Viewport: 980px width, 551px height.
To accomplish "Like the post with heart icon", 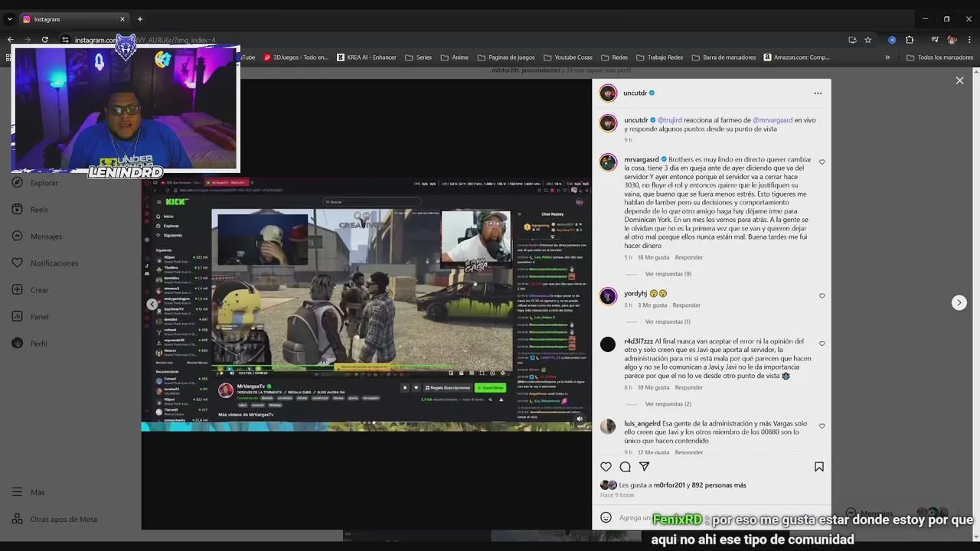I will (x=606, y=467).
